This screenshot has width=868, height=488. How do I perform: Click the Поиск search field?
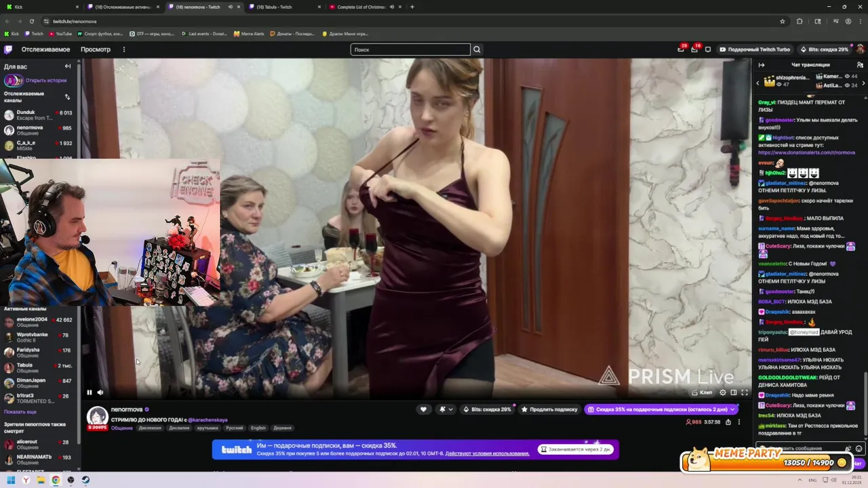click(410, 49)
